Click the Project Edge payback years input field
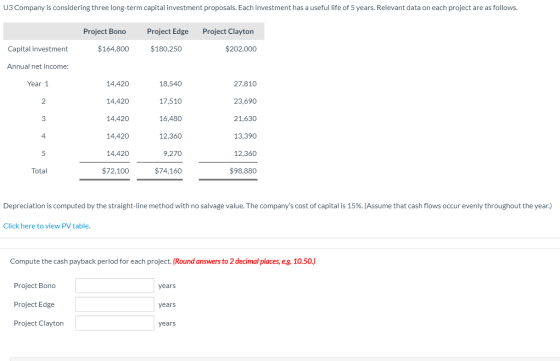 (115, 305)
